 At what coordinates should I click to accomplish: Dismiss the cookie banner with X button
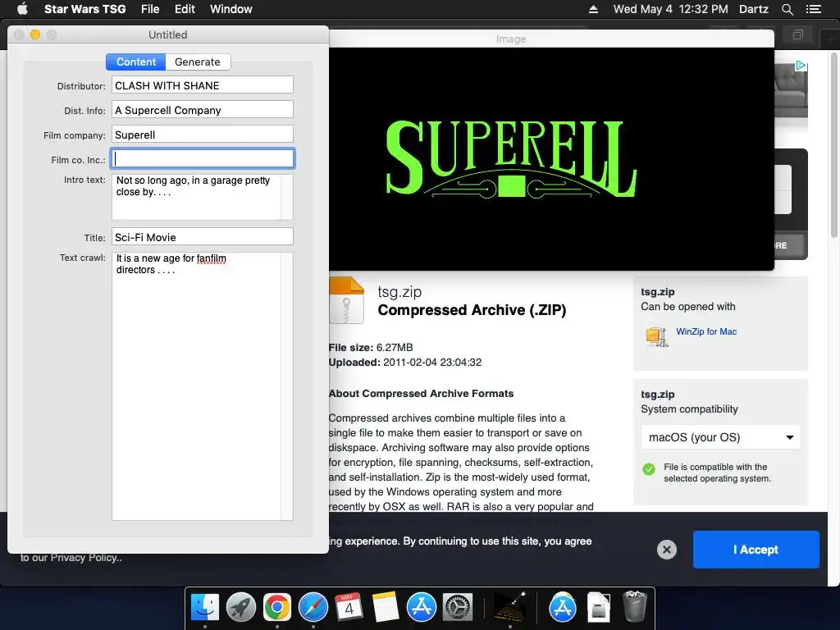pos(666,549)
